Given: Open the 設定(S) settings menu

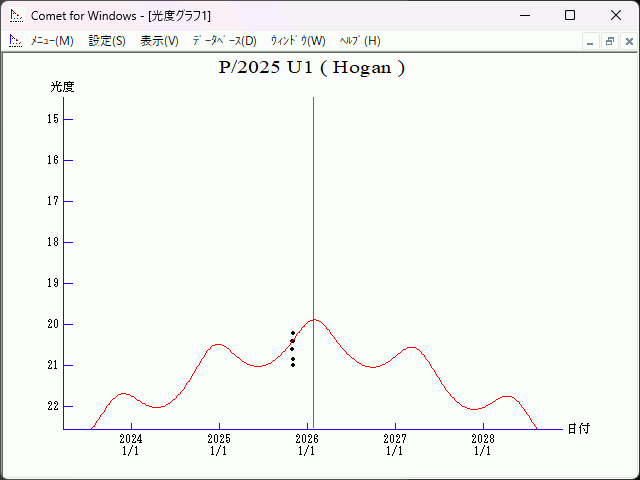Looking at the screenshot, I should (x=107, y=41).
